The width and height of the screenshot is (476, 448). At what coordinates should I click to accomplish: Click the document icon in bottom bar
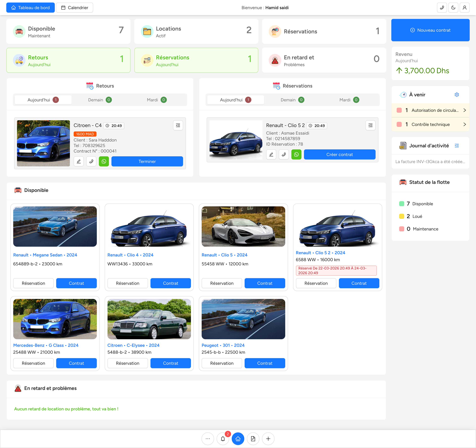(x=253, y=439)
